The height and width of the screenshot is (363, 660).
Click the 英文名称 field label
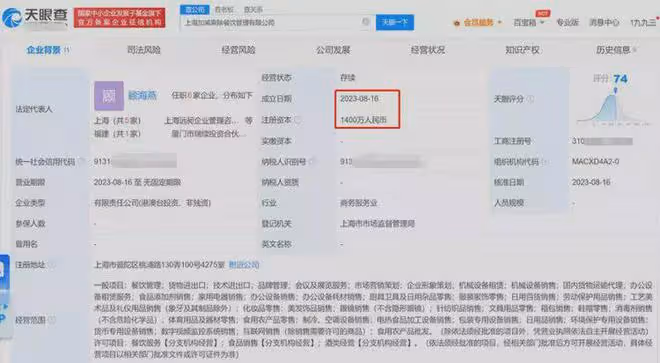[277, 244]
